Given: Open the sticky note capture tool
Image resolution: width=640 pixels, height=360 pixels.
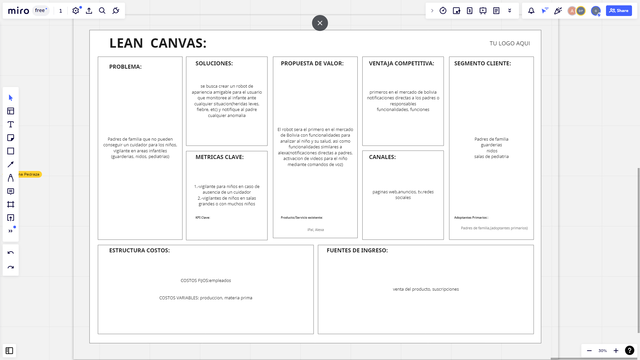Looking at the screenshot, I should 456,11.
